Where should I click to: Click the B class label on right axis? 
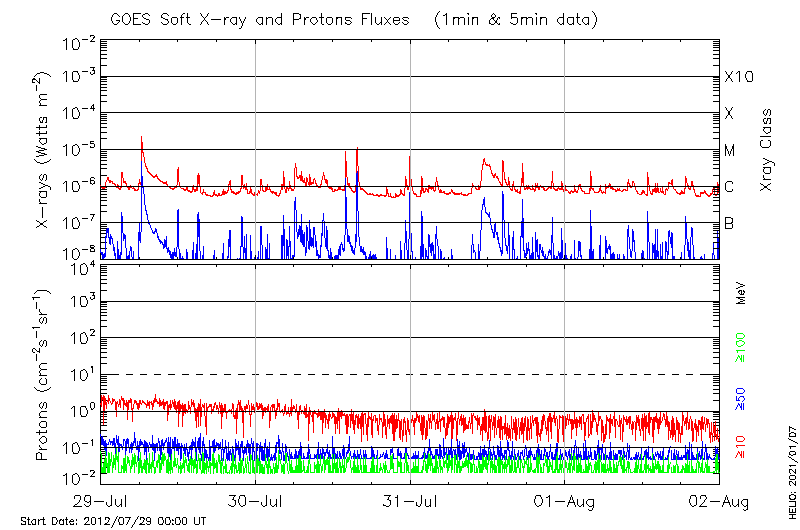pyautogui.click(x=729, y=223)
